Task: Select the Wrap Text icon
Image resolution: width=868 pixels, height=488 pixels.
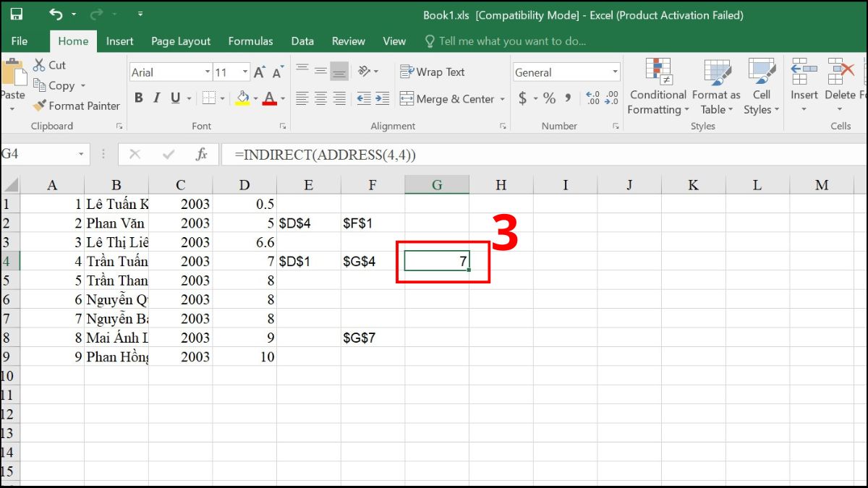Action: tap(406, 72)
